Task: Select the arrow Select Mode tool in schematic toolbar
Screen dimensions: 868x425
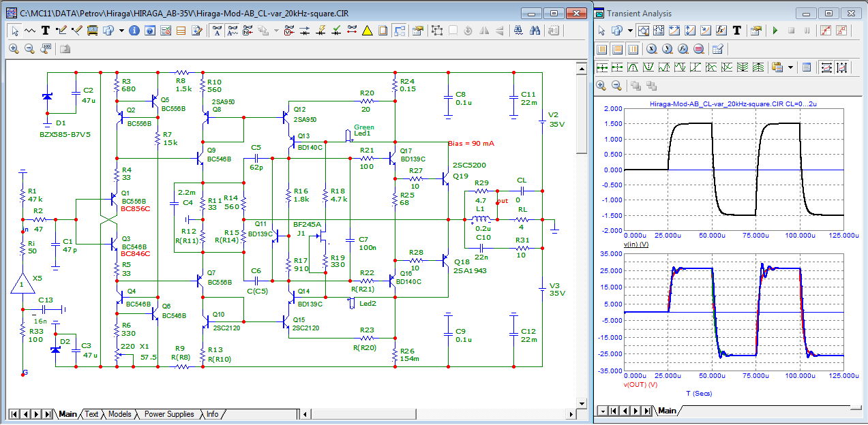Action: click(14, 31)
